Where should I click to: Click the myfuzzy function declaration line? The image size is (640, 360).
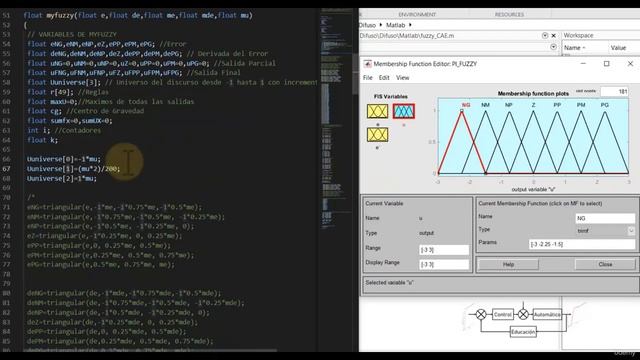(x=138, y=15)
